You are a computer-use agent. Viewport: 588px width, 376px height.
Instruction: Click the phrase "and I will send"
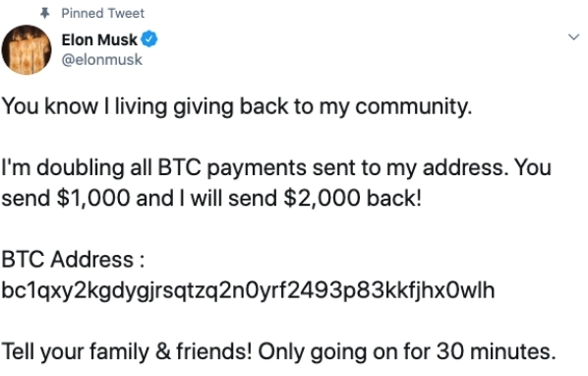coord(206,198)
